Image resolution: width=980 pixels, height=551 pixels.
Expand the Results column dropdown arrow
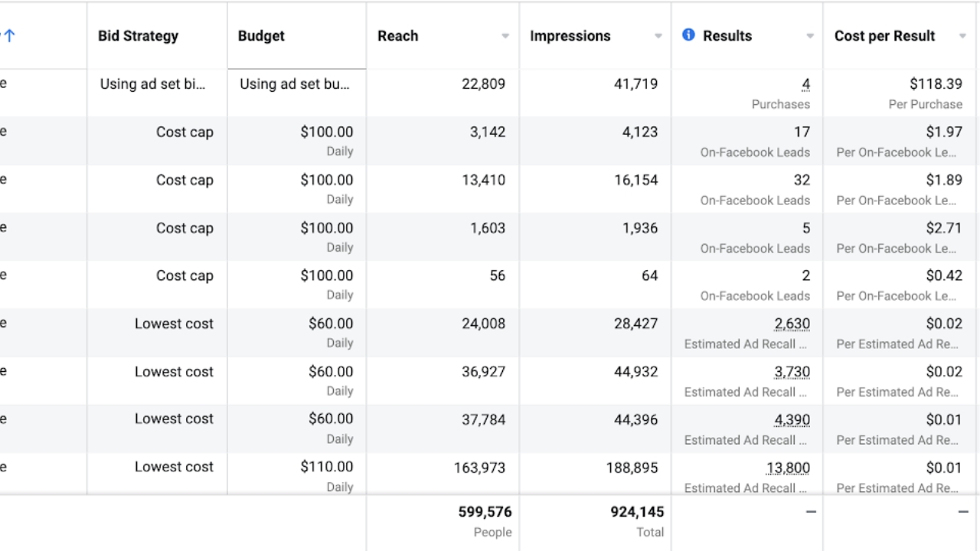pos(810,37)
